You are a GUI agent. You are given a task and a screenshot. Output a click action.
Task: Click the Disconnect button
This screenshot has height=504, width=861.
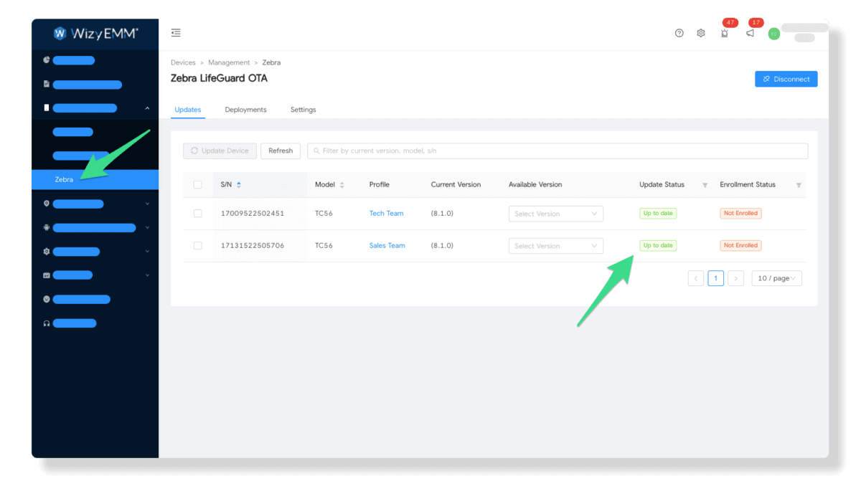786,79
